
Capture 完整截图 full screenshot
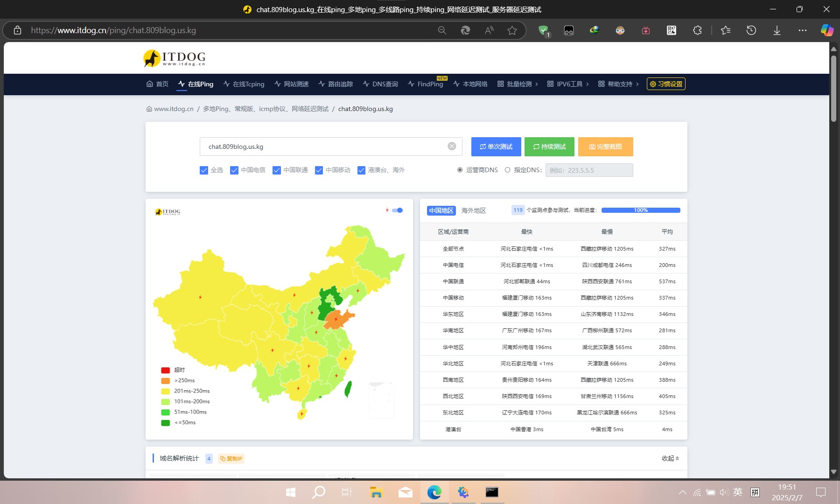point(606,147)
